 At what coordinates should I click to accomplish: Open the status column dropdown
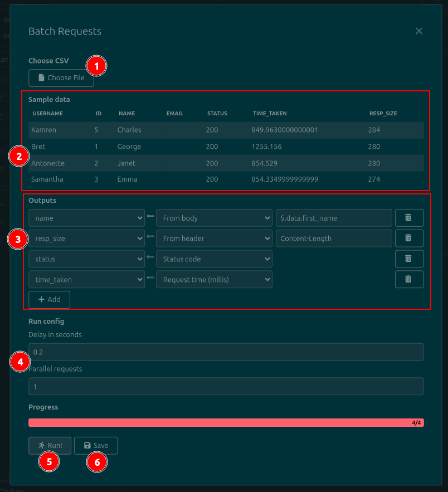[86, 259]
